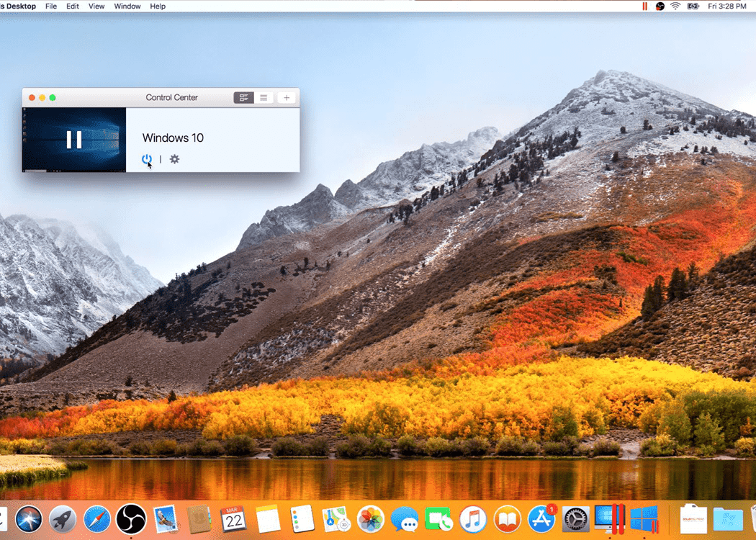The width and height of the screenshot is (756, 540).
Task: Resume the paused Windows 10 thumbnail
Action: (x=74, y=140)
